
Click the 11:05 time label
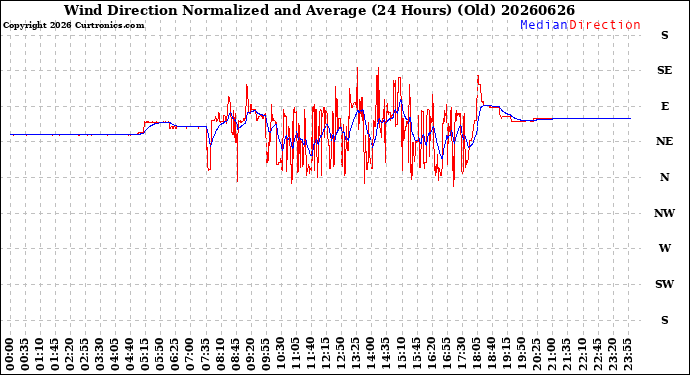pyautogui.click(x=296, y=354)
